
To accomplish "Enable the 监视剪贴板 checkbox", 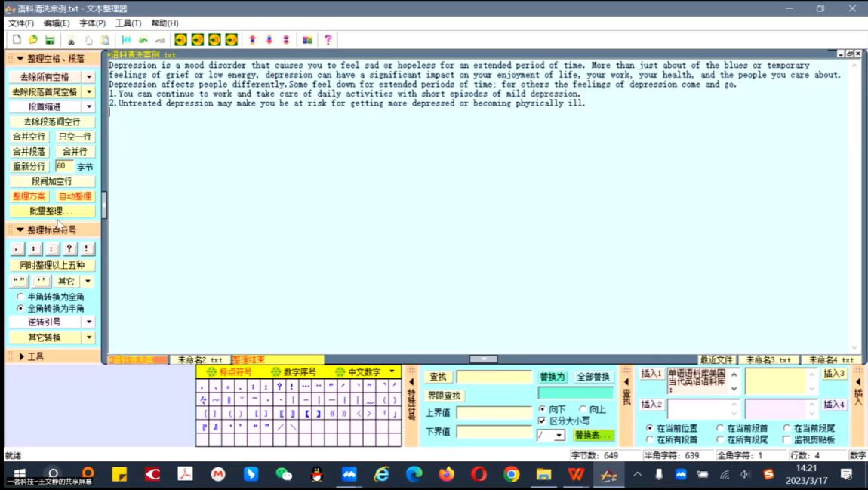I will [786, 439].
